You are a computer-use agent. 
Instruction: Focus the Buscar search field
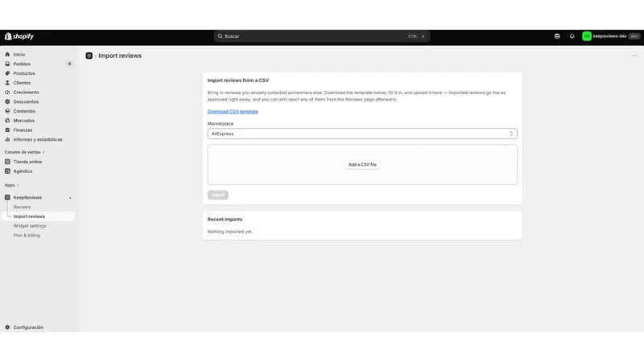321,36
